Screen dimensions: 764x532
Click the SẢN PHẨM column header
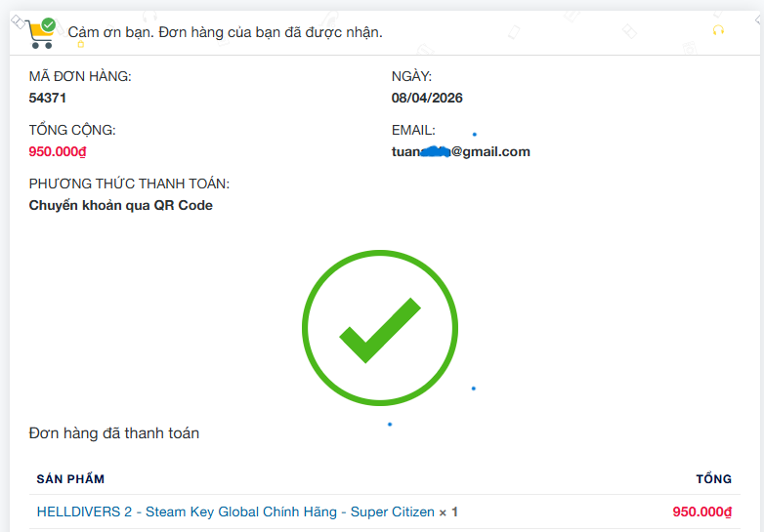pyautogui.click(x=70, y=478)
